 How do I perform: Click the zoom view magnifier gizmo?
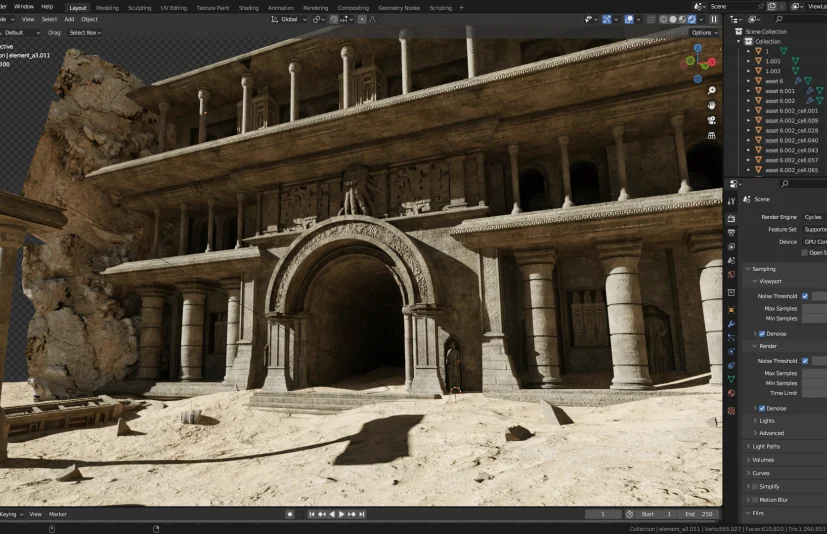tap(710, 90)
